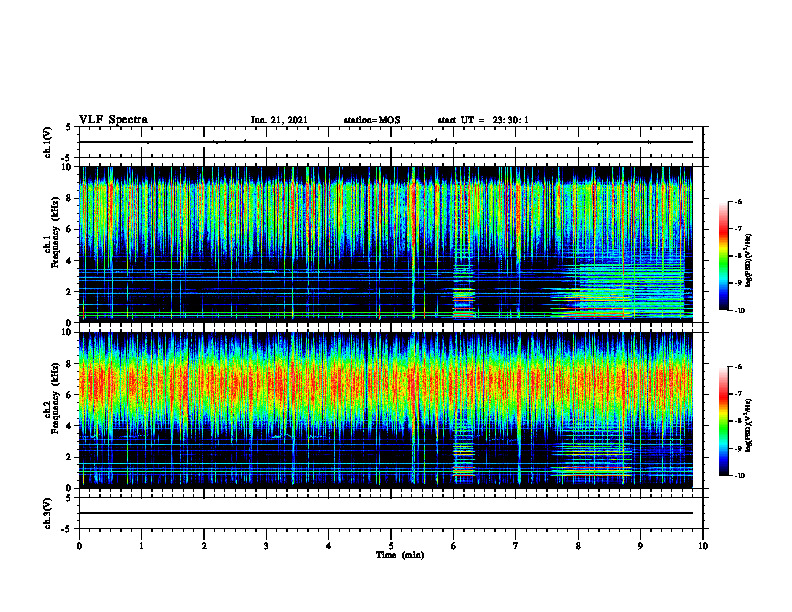Click the ch.2 "Frequency (kHz)" axis label
This screenshot has width=792, height=612.
click(56, 399)
